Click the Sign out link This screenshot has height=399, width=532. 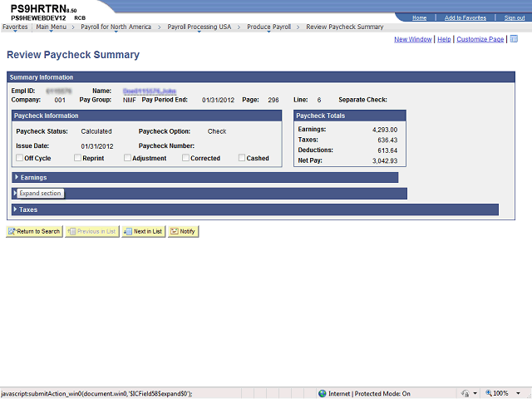coord(515,18)
